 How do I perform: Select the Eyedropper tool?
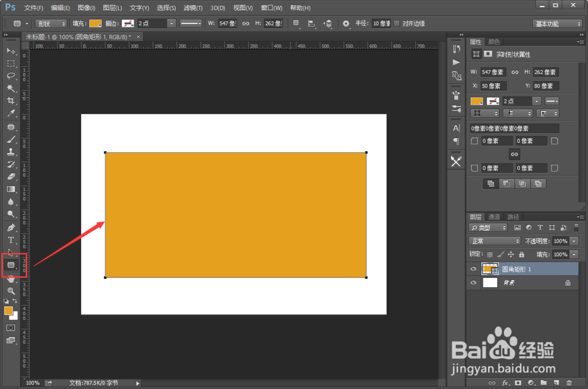point(11,113)
